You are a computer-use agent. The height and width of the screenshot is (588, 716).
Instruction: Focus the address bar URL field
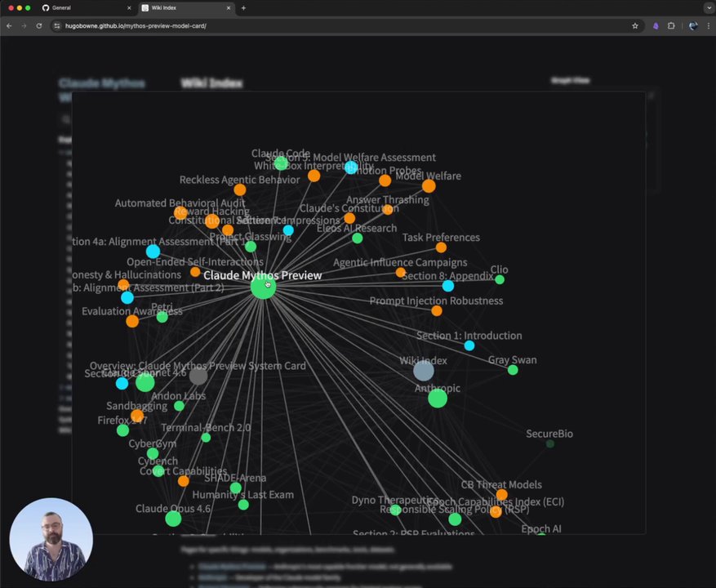[x=347, y=26]
